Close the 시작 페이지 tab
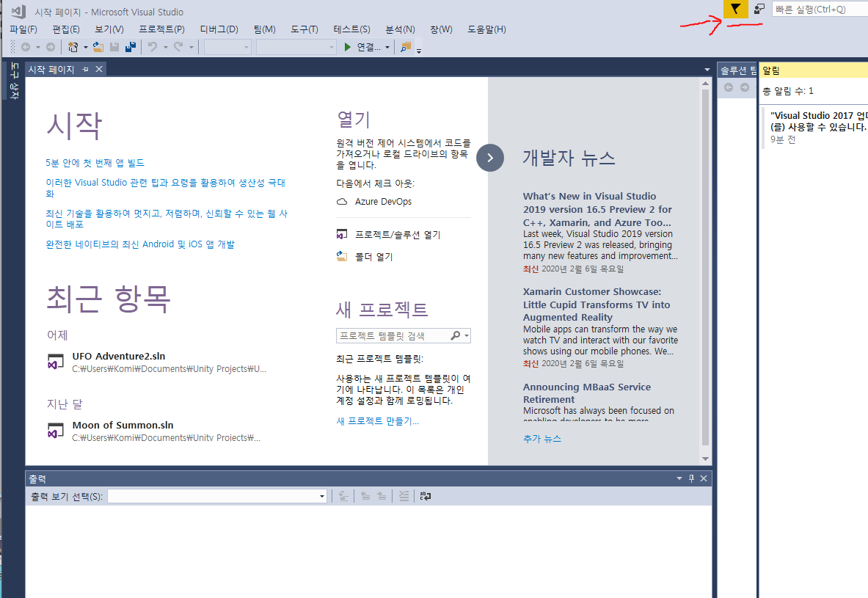This screenshot has height=598, width=868. pos(99,69)
